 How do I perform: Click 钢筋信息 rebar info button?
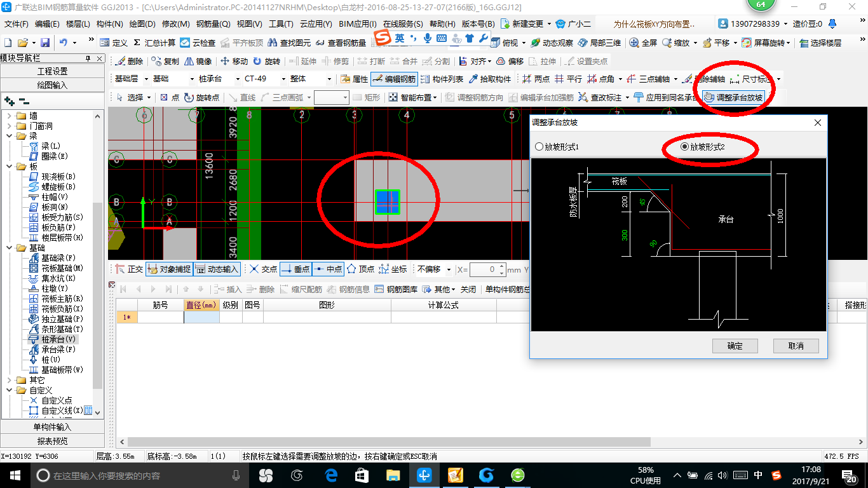pyautogui.click(x=348, y=289)
